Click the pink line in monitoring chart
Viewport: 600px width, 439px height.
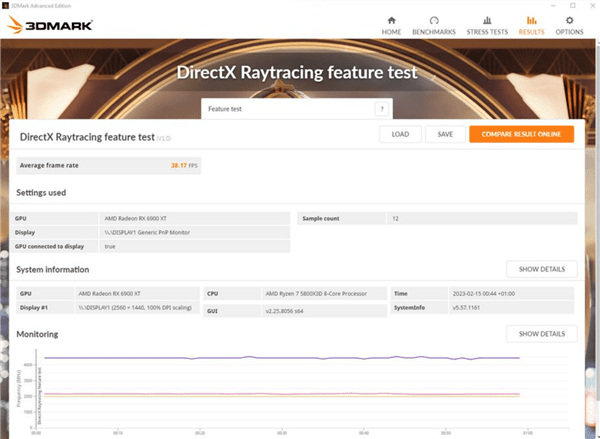(282, 394)
